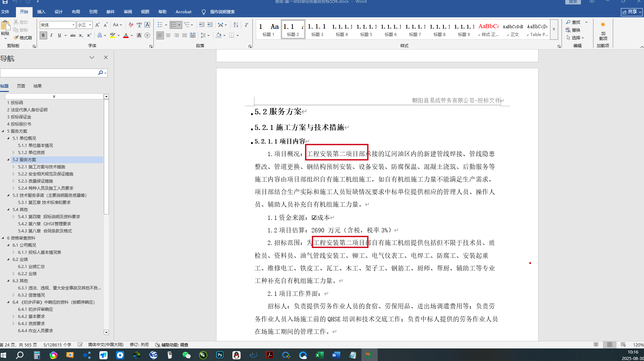The width and height of the screenshot is (644, 361).
Task: Increase paragraph indent
Action: point(210,25)
